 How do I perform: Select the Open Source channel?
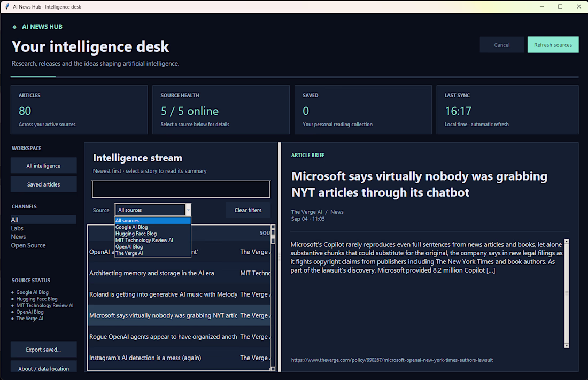[x=43, y=245]
